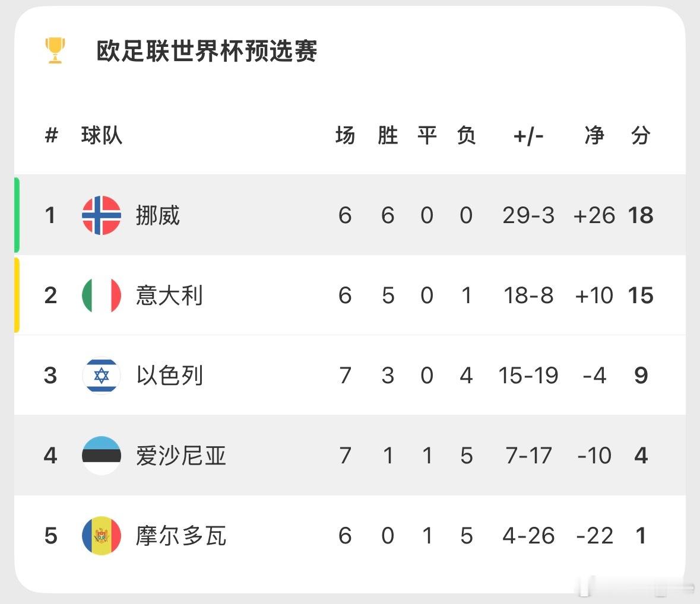The image size is (700, 604).
Task: Click Italy's 18-8 goals record
Action: (528, 295)
